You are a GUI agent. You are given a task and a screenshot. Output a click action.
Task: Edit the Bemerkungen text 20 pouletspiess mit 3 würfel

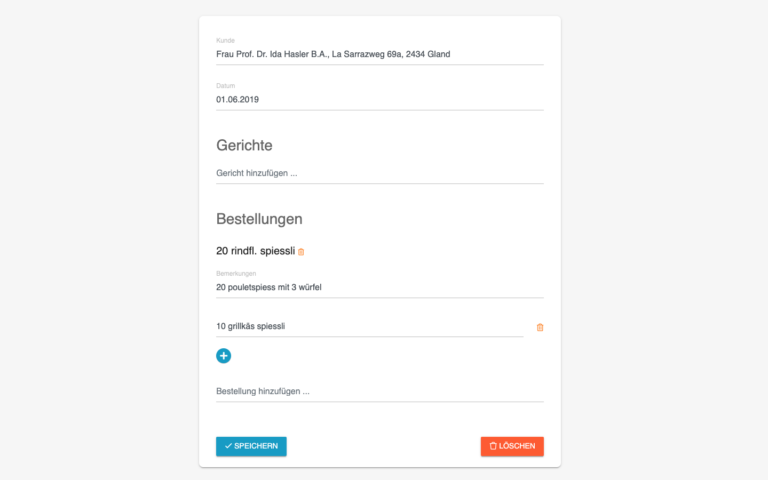[380, 288]
